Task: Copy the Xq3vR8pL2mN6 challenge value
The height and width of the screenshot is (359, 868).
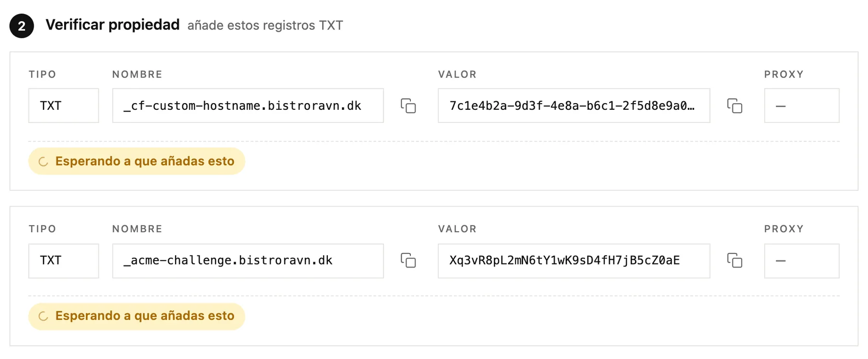Action: 734,260
